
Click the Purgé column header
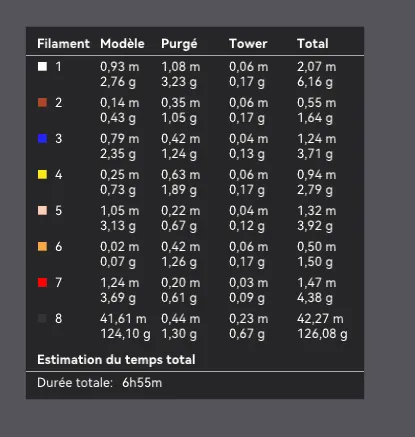[x=179, y=44]
